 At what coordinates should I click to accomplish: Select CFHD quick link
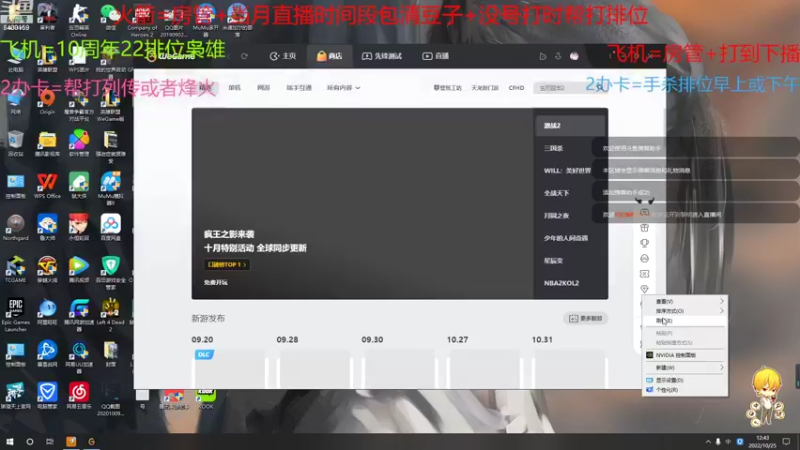(x=516, y=88)
